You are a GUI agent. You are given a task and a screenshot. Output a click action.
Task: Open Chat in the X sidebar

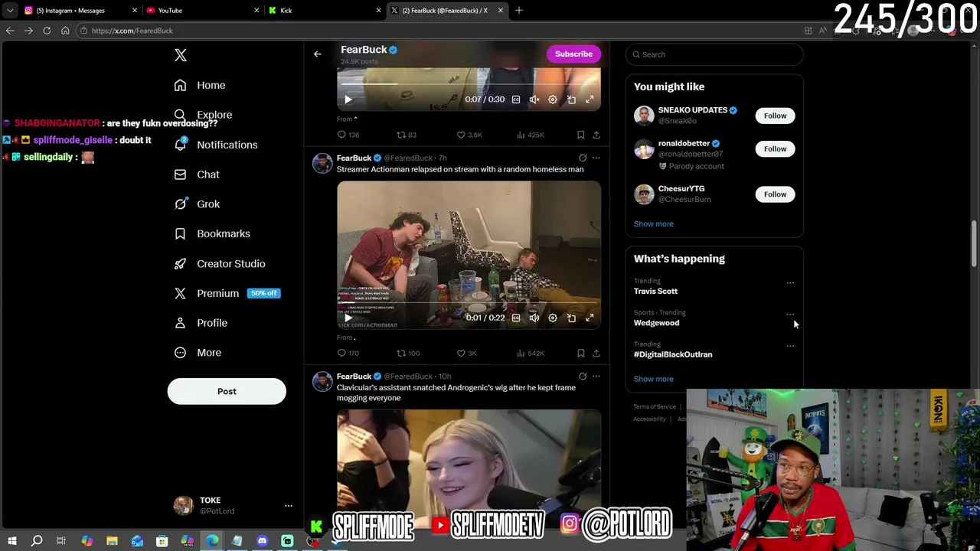tap(197, 174)
